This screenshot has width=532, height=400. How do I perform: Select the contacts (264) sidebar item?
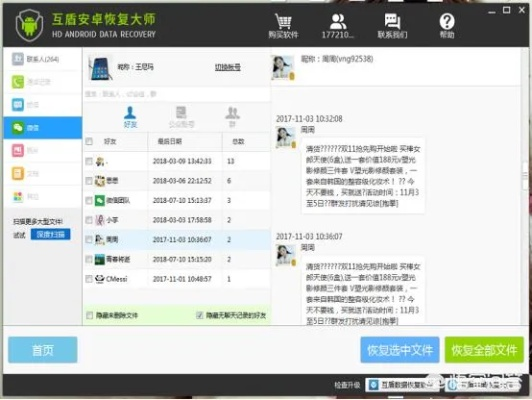[x=42, y=59]
